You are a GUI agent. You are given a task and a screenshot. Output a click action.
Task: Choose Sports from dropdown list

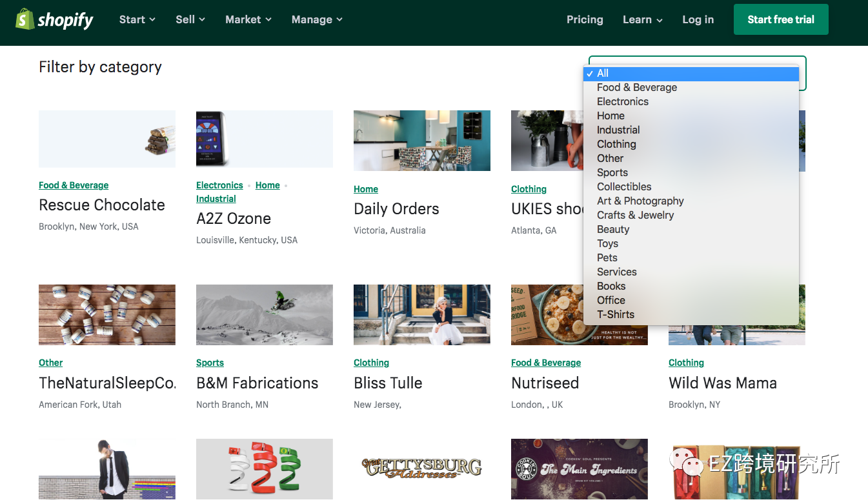click(691, 172)
